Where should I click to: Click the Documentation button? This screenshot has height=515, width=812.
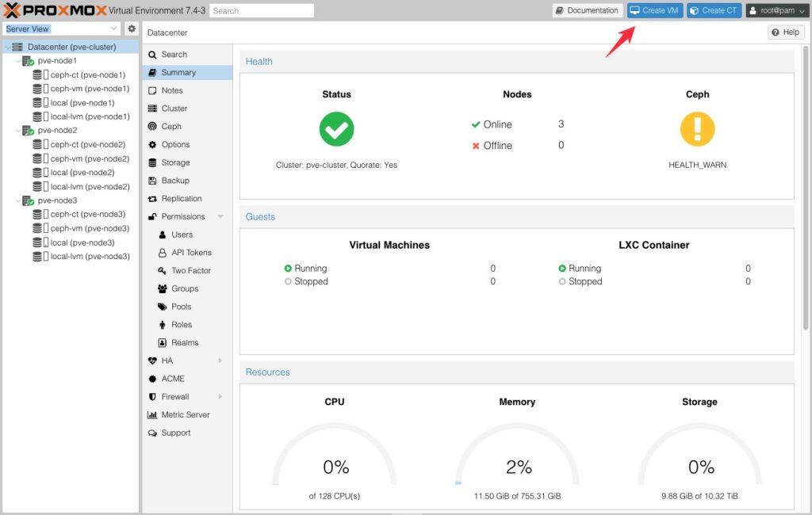click(588, 10)
